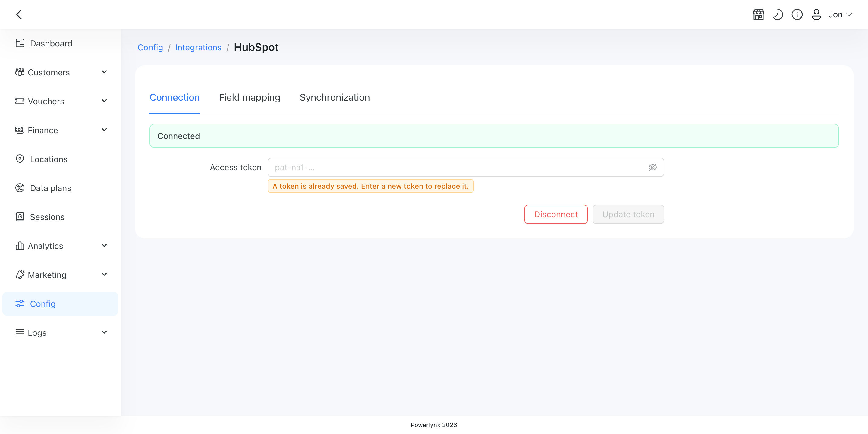
Task: Switch to the Synchronization tab
Action: coord(335,97)
